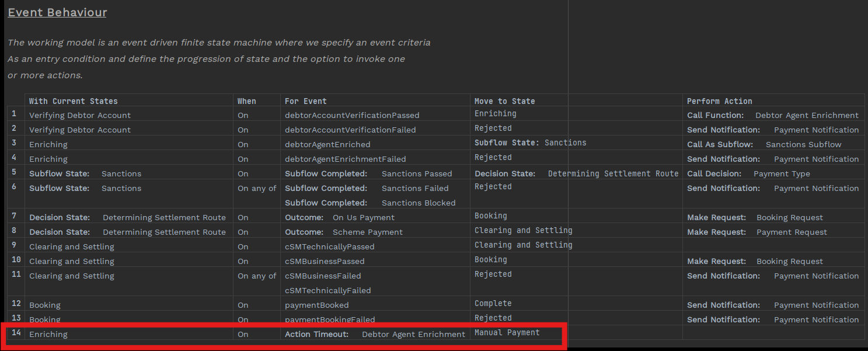The width and height of the screenshot is (868, 351).
Task: Select the paymentBooked event cell
Action: (x=316, y=305)
